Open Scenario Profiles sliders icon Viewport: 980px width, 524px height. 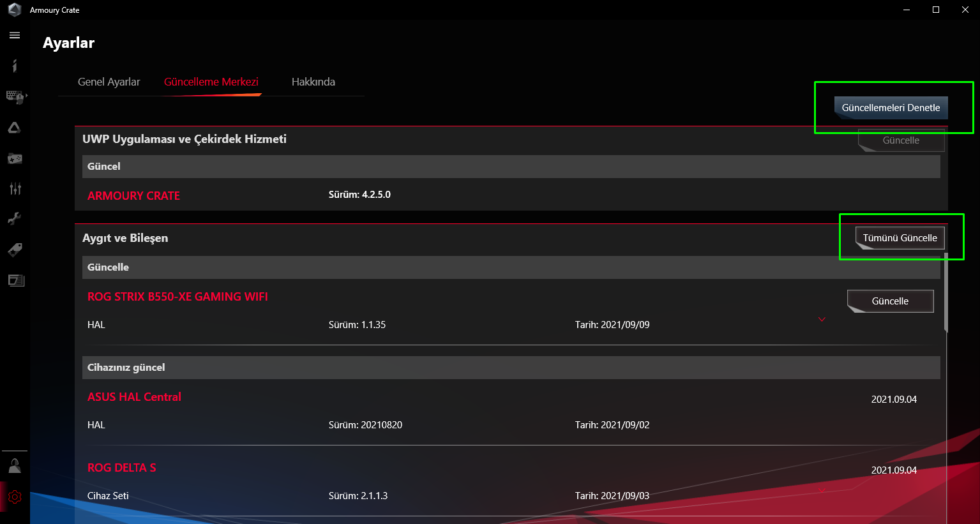(x=15, y=188)
